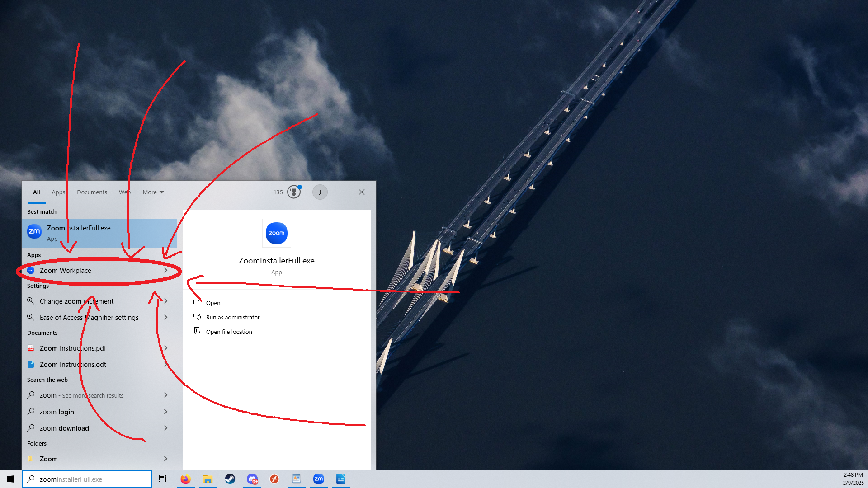Open file location for ZoomInstallerFull.exe

click(x=228, y=331)
